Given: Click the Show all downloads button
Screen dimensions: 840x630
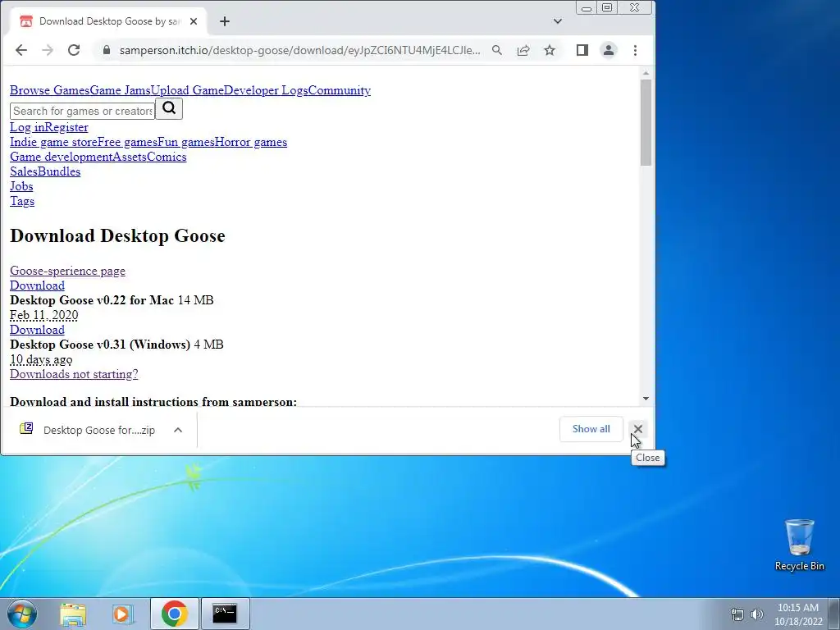Looking at the screenshot, I should [x=591, y=429].
